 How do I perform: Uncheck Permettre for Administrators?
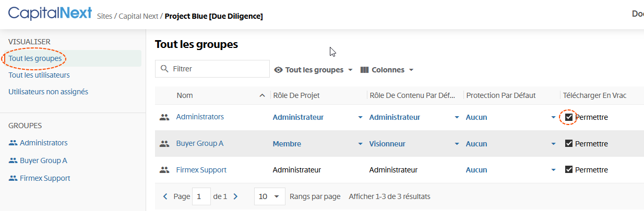(x=569, y=117)
